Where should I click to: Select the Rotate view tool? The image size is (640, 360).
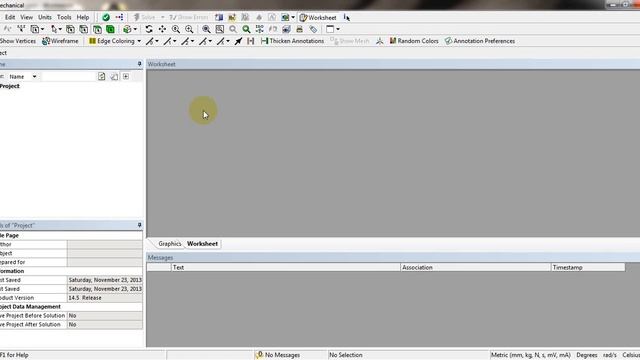(149, 29)
